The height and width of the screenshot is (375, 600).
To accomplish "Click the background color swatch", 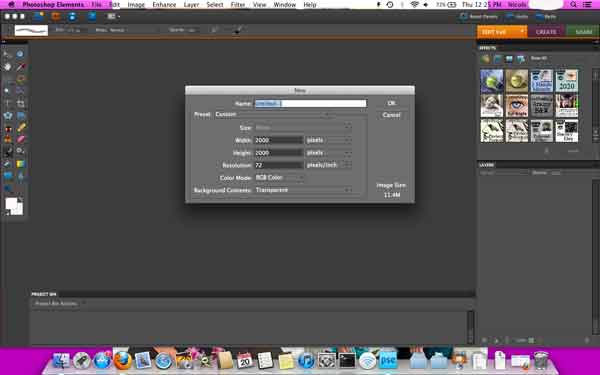I will point(19,210).
